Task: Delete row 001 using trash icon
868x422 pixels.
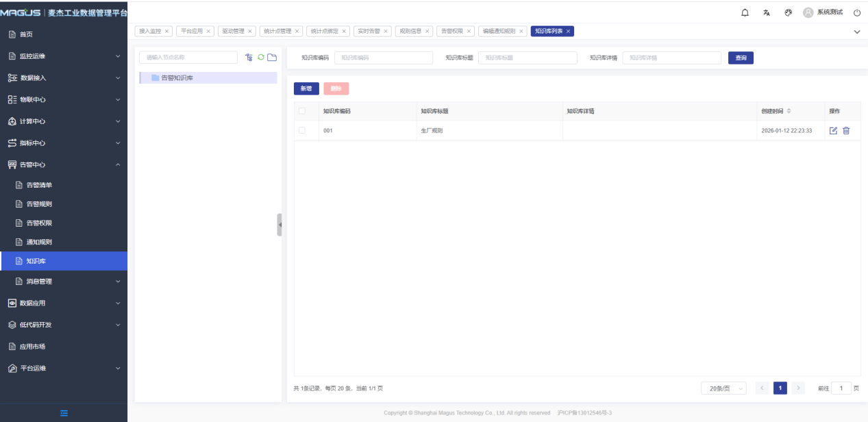Action: [846, 131]
